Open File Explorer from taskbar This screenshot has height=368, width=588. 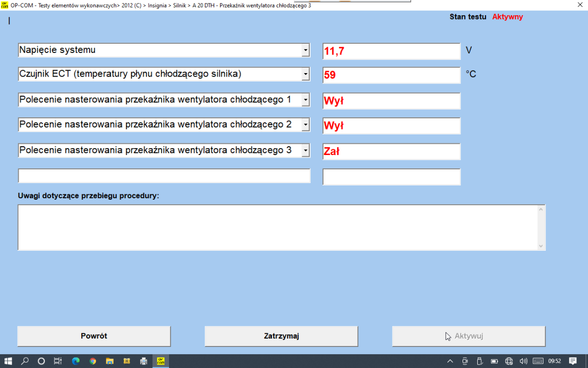[x=110, y=361]
